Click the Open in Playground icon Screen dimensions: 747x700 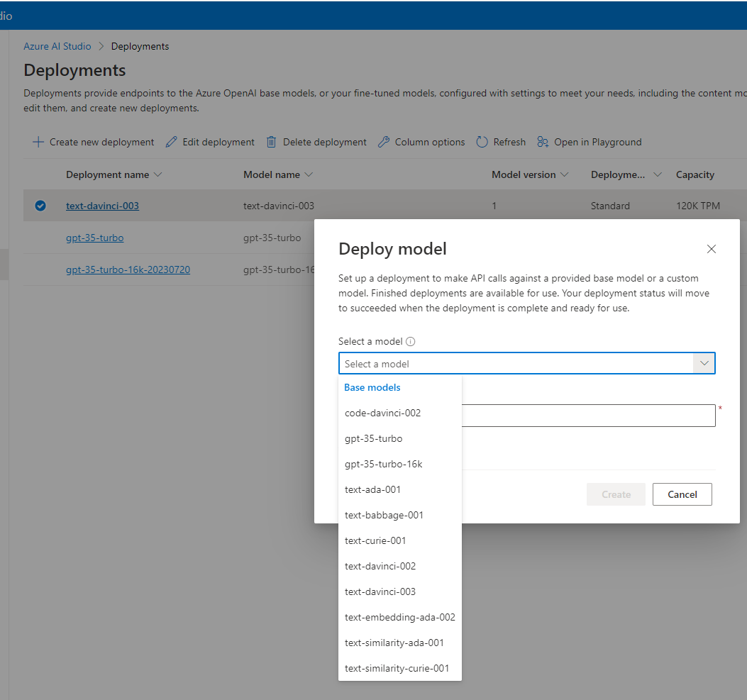coord(543,142)
